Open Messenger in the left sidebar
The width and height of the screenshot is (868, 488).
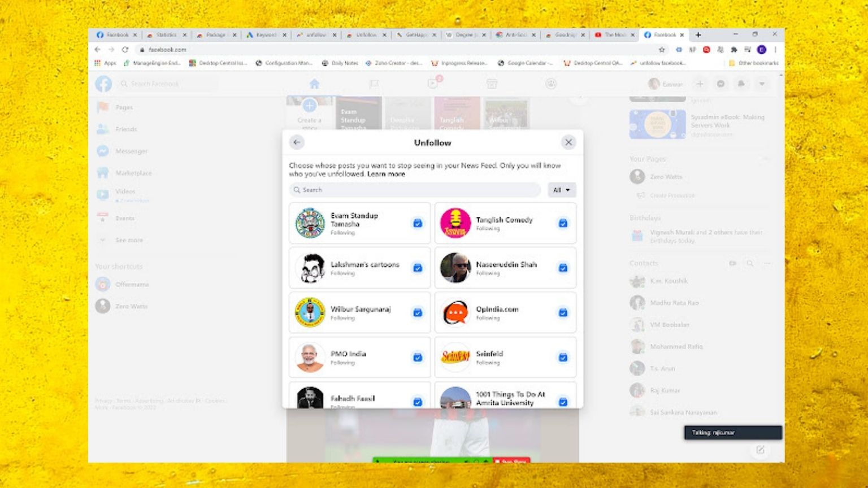(x=131, y=151)
